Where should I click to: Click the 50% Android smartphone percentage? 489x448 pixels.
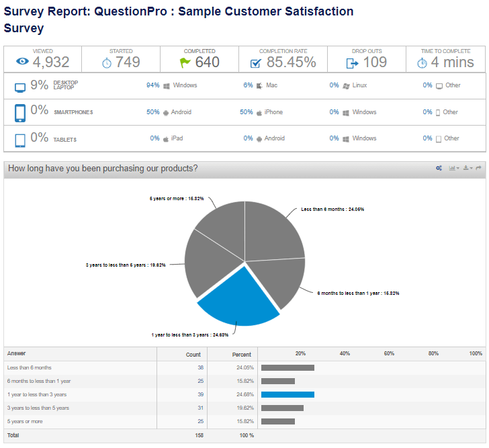(x=152, y=112)
